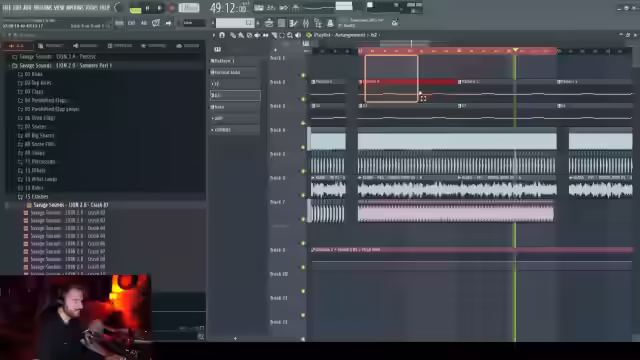
Task: Click the transport record button
Action: 172,8
